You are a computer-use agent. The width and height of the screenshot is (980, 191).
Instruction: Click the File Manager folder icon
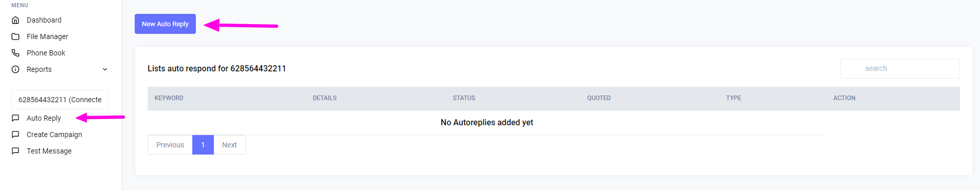(15, 36)
